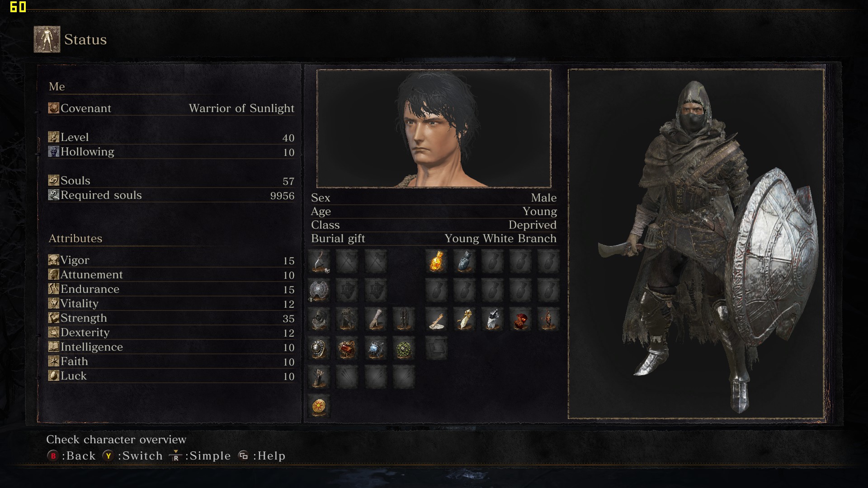Viewport: 868px width, 488px height.
Task: Click the Warrior of Sunlight covenant icon
Action: [319, 406]
